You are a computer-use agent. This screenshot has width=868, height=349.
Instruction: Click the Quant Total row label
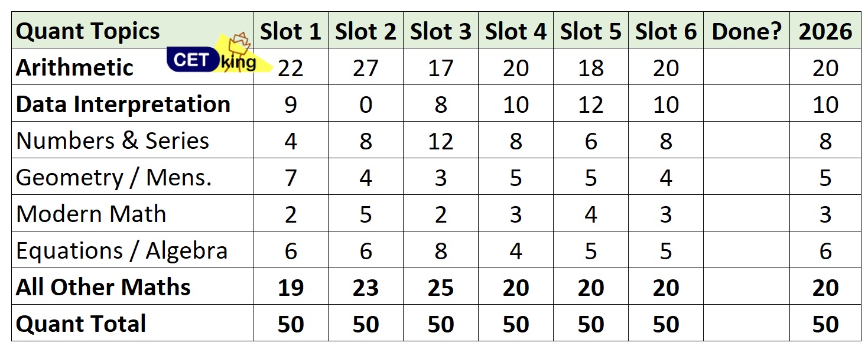pos(81,324)
